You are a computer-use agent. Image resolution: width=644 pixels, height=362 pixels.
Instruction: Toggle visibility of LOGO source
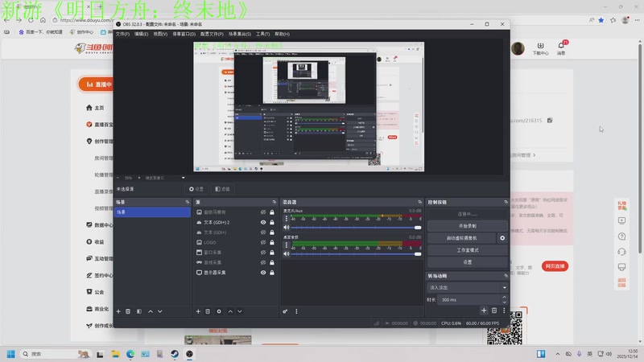click(x=263, y=243)
